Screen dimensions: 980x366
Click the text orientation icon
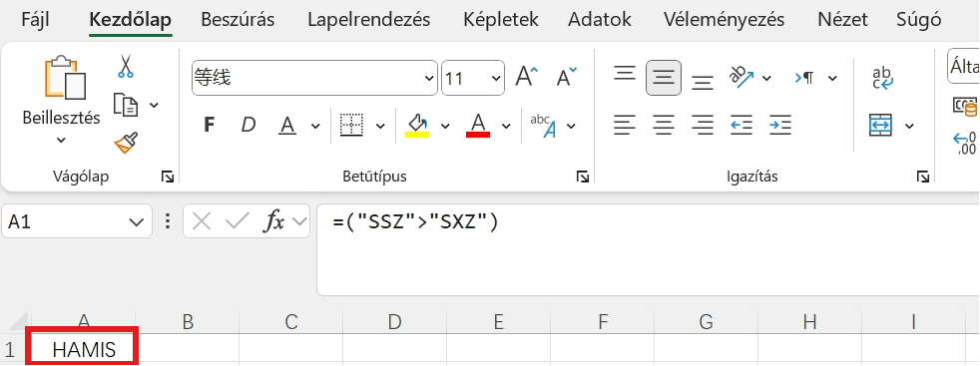[741, 78]
